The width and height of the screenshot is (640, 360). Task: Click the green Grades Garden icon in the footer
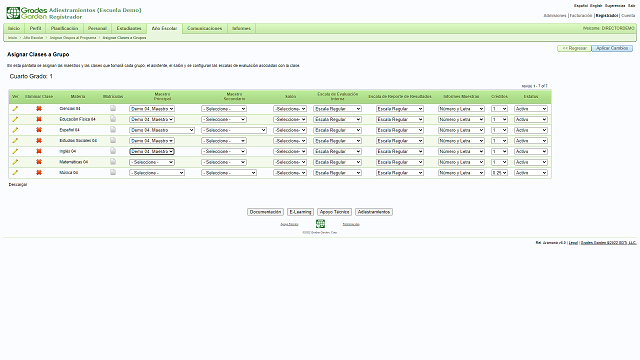click(320, 223)
